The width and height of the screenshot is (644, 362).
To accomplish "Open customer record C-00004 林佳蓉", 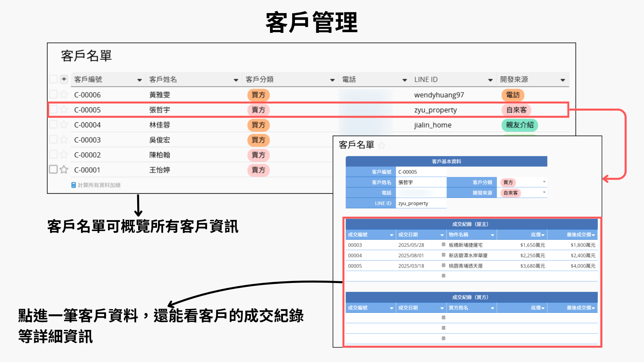I will pos(88,125).
